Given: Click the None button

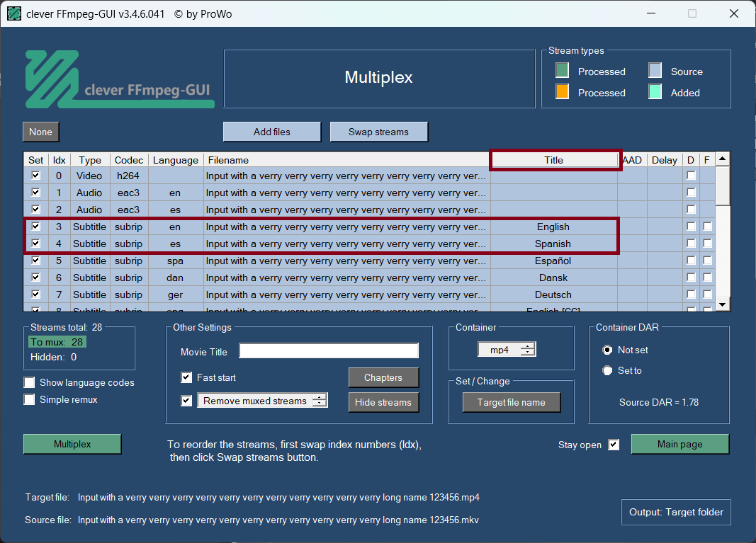Looking at the screenshot, I should pyautogui.click(x=41, y=132).
